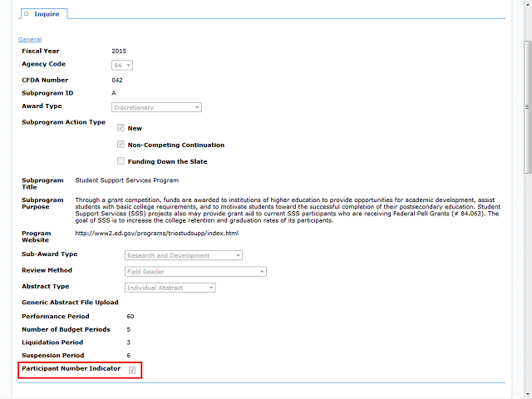Open the Inquire tab
The width and height of the screenshot is (532, 399).
(44, 14)
